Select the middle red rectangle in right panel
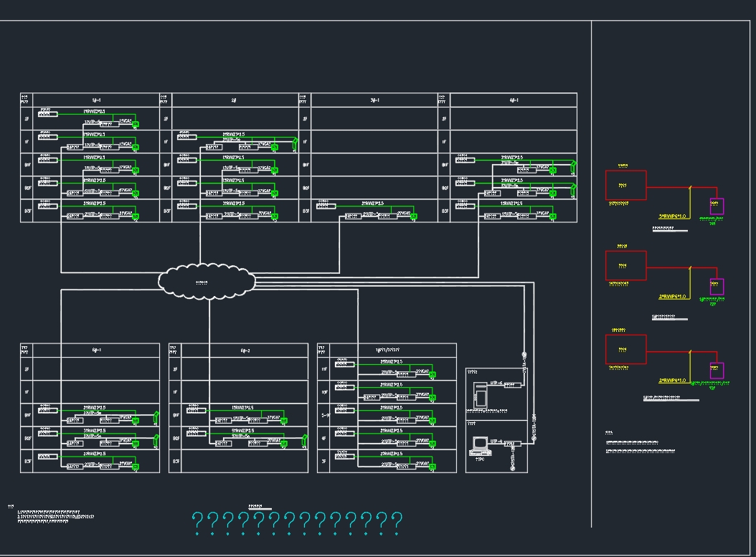 coord(626,265)
